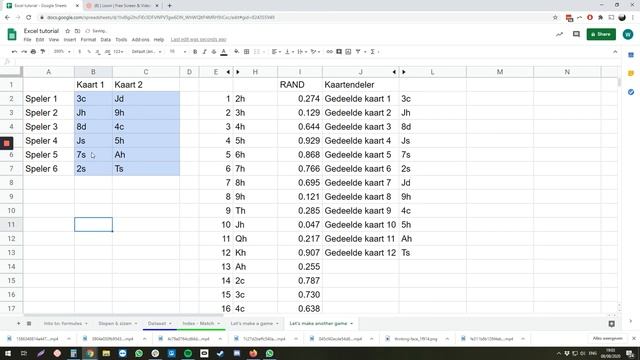
Task: Click the Insert chart icon
Action: pos(348,52)
